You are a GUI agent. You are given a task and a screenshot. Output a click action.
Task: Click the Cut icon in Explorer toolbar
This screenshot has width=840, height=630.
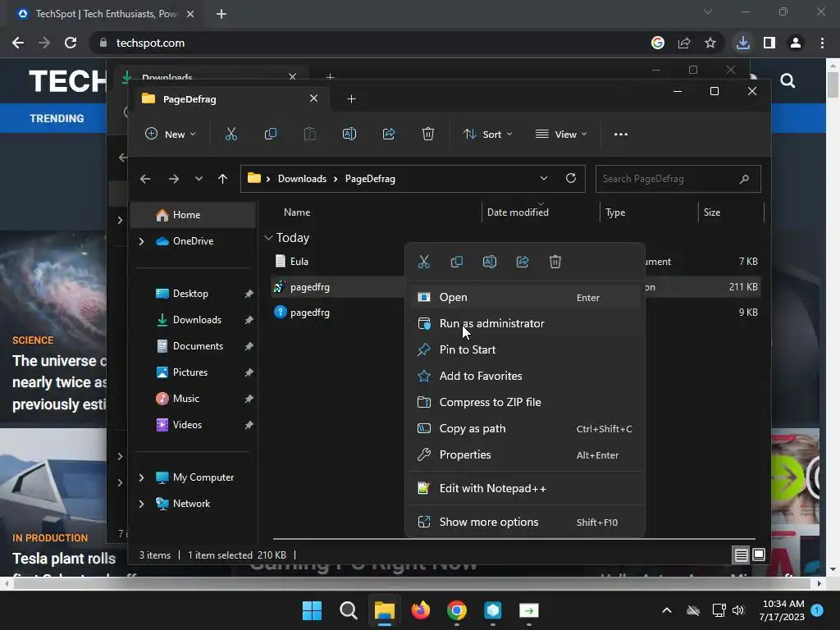[231, 134]
